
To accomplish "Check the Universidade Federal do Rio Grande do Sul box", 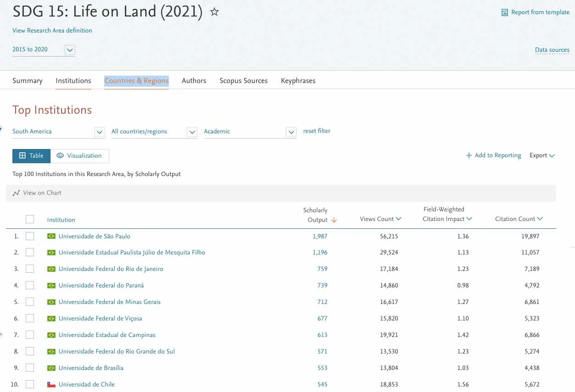I will tap(30, 351).
